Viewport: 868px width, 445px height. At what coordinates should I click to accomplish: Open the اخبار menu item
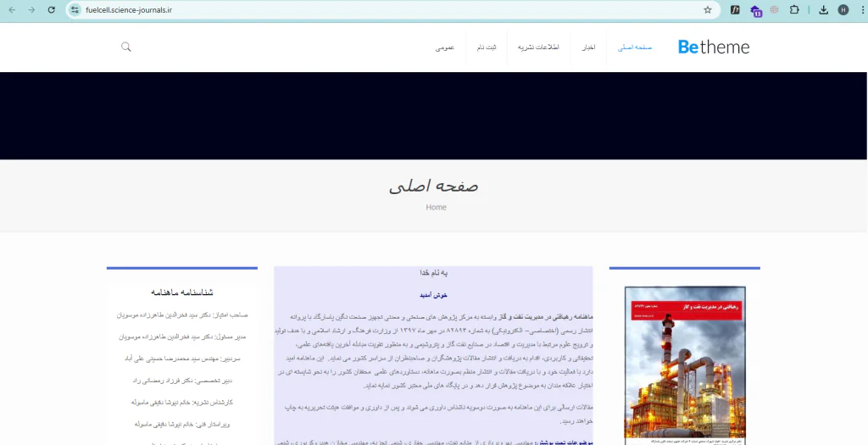588,47
